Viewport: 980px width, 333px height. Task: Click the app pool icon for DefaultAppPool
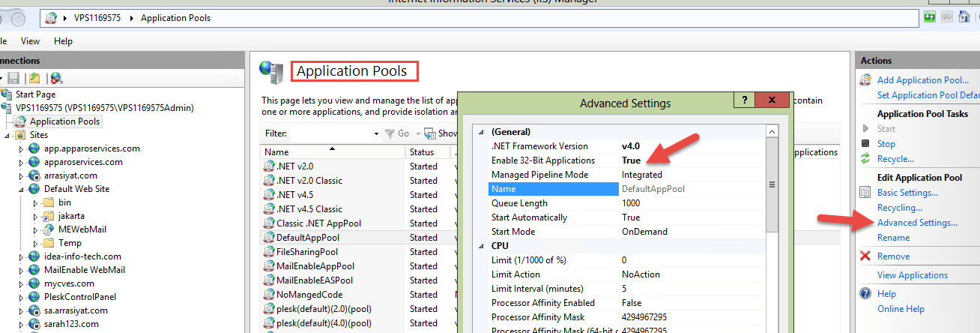(x=269, y=237)
